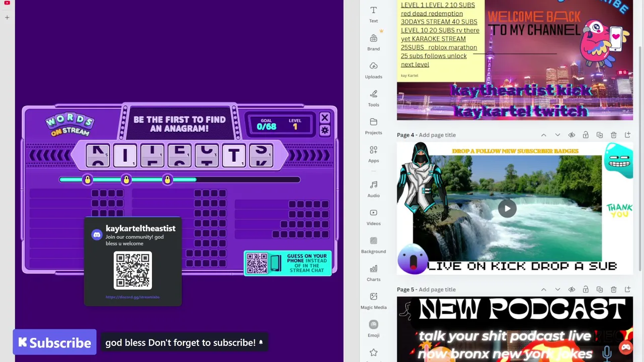The width and height of the screenshot is (644, 362).
Task: Add a new page after Page 5
Action: point(627,289)
